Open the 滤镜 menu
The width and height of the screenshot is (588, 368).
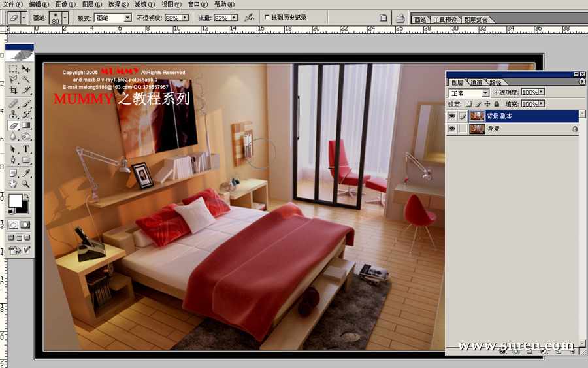pyautogui.click(x=145, y=4)
